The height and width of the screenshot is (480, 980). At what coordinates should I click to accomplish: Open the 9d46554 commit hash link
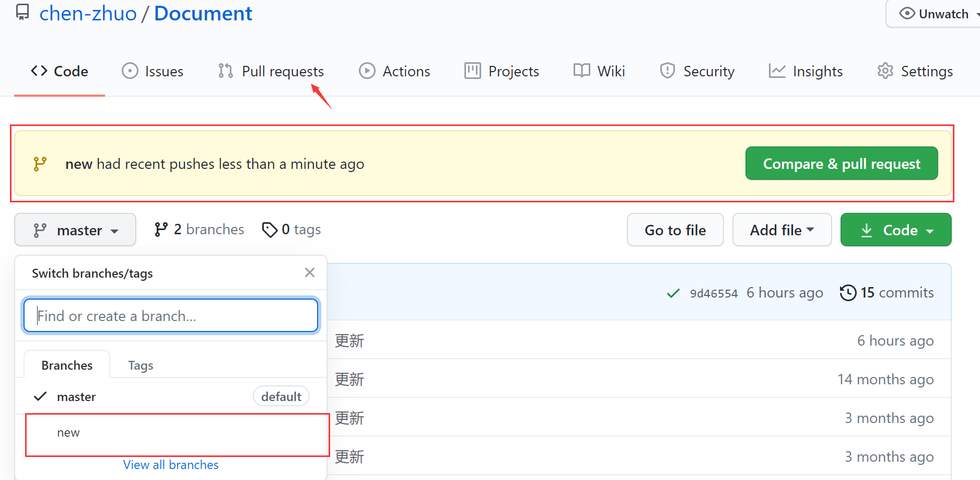pos(714,293)
